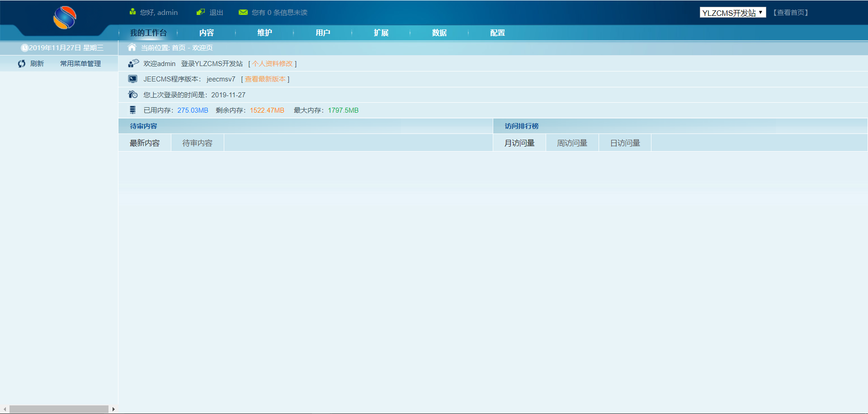
Task: Open the YLZCMS开发站 site dropdown
Action: click(733, 13)
